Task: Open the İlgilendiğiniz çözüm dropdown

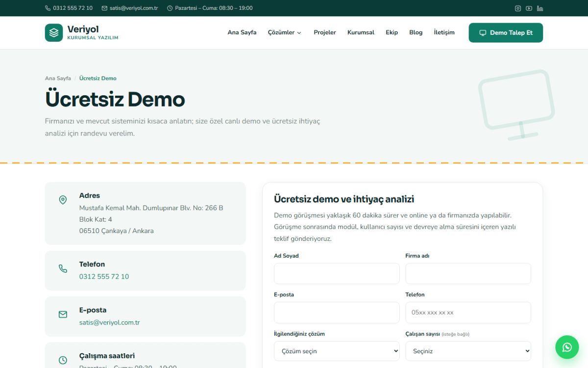Action: click(x=337, y=351)
